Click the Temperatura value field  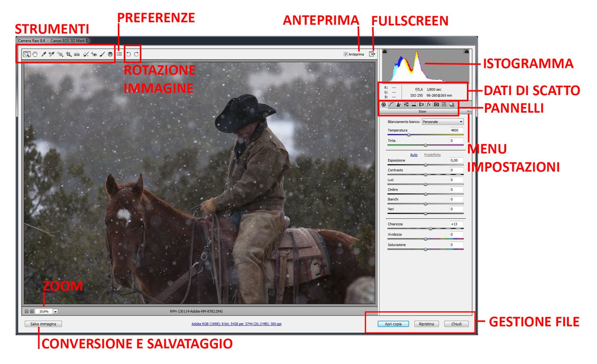(x=456, y=130)
